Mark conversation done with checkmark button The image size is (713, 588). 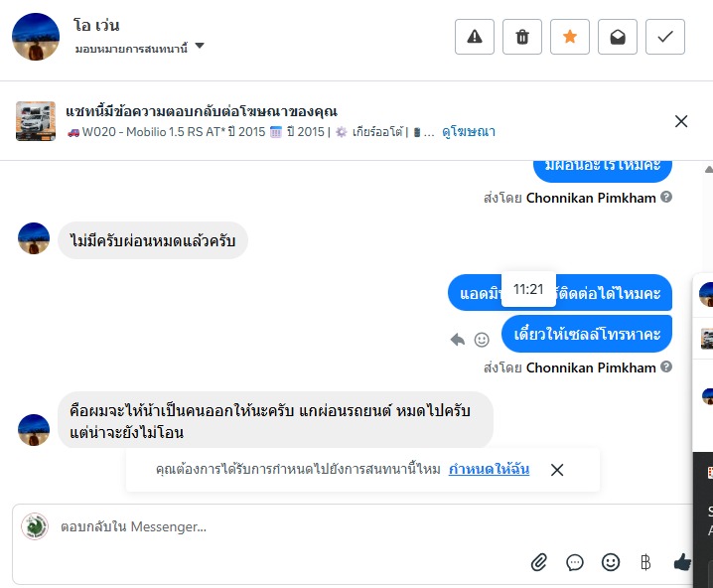[665, 37]
